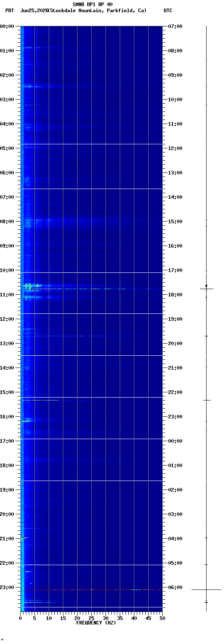Click the 21:00 UTC time label

(x=175, y=368)
